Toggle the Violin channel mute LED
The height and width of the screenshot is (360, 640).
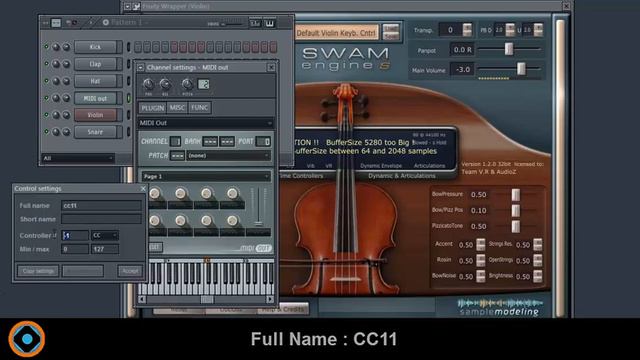(x=46, y=115)
